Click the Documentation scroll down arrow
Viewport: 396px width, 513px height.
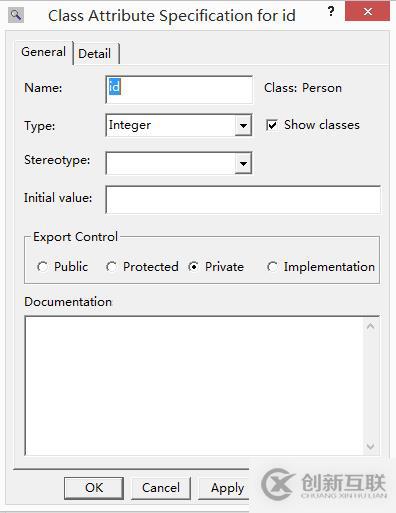(370, 446)
